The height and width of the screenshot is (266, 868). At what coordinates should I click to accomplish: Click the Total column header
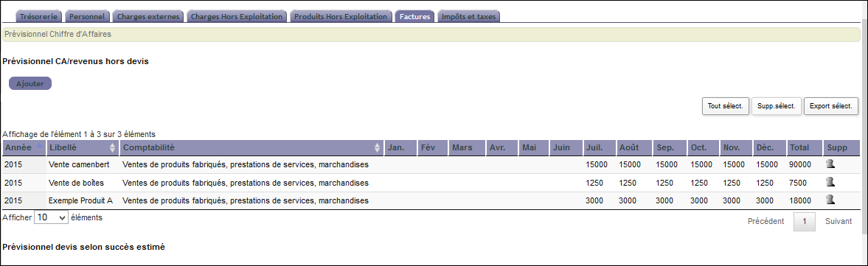(805, 147)
